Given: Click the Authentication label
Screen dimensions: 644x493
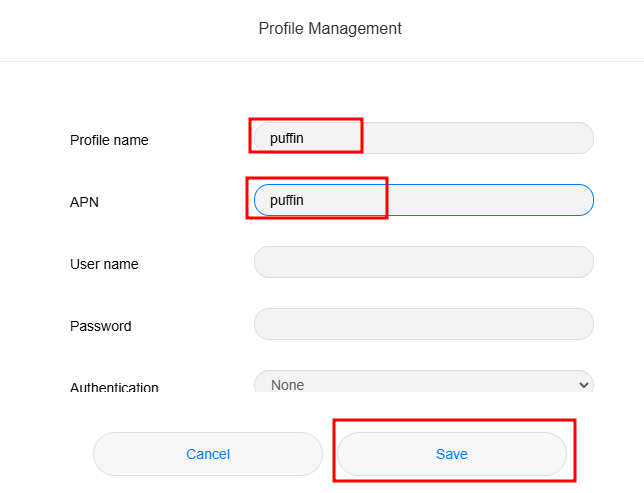Looking at the screenshot, I should click(114, 387).
